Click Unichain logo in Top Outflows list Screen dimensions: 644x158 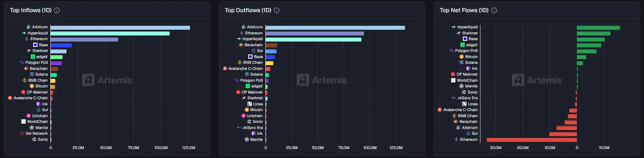[x=244, y=116]
